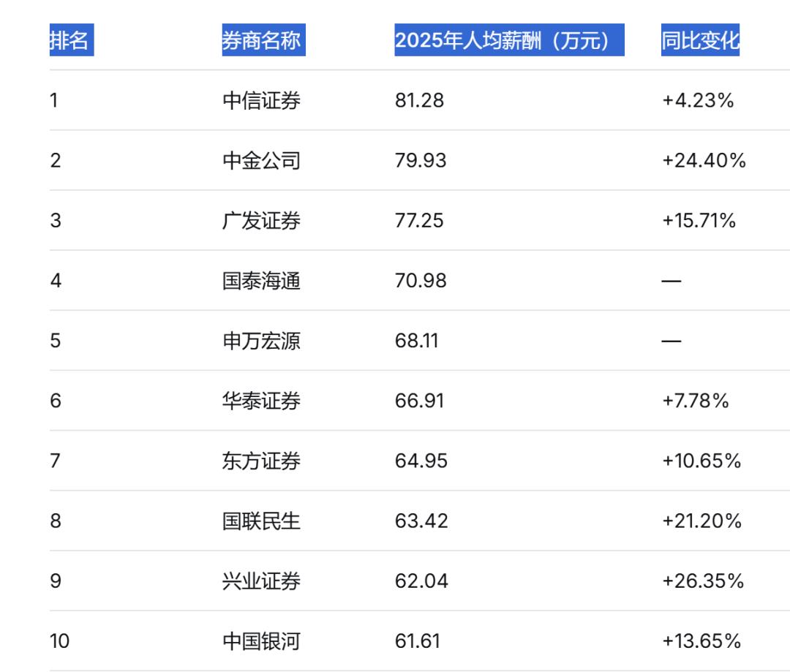Screen dimensions: 790x672
Task: Click the 华泰证券 name cell
Action: (261, 401)
